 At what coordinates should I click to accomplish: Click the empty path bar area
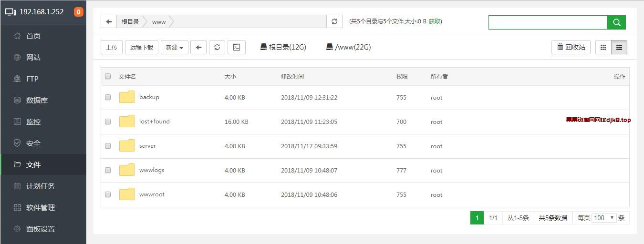coord(250,21)
